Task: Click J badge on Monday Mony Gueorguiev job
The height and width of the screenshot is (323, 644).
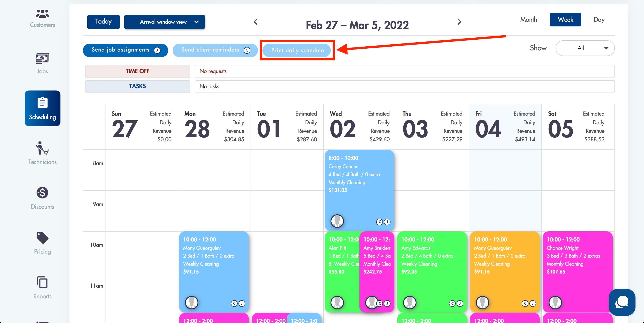Action: pos(242,304)
